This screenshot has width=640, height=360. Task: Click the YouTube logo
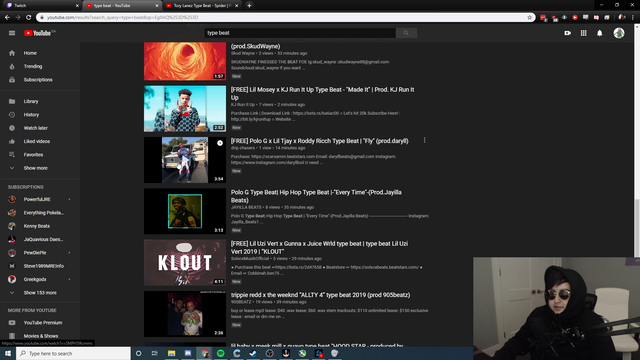click(39, 33)
